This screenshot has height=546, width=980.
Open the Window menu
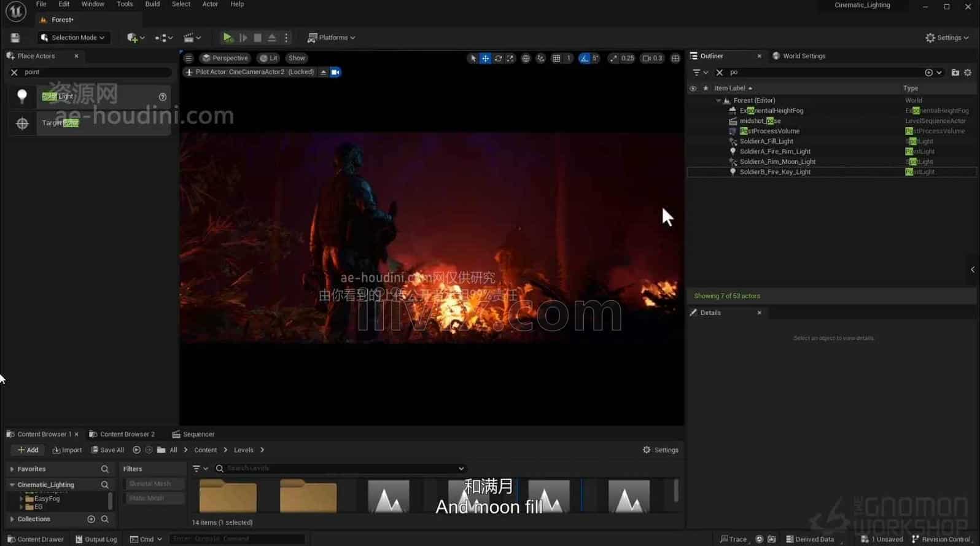(x=93, y=4)
